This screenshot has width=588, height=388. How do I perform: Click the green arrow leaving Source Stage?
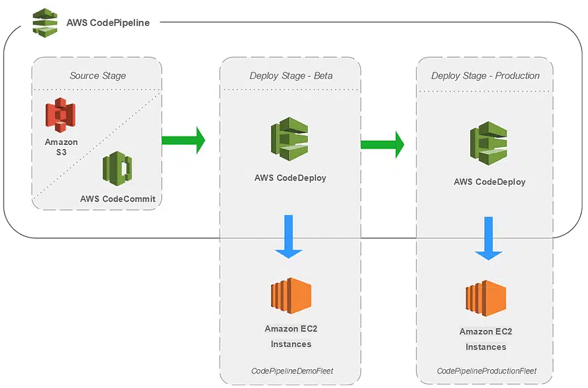(184, 140)
